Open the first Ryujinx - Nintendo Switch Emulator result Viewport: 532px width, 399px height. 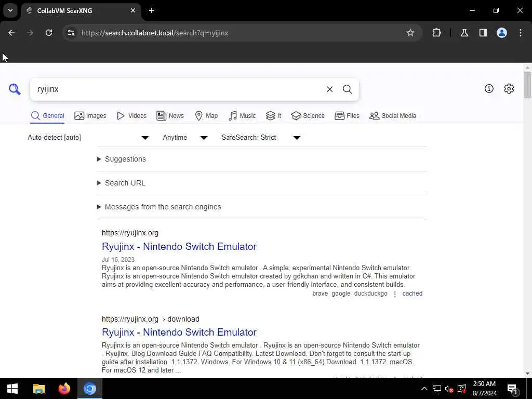(179, 246)
